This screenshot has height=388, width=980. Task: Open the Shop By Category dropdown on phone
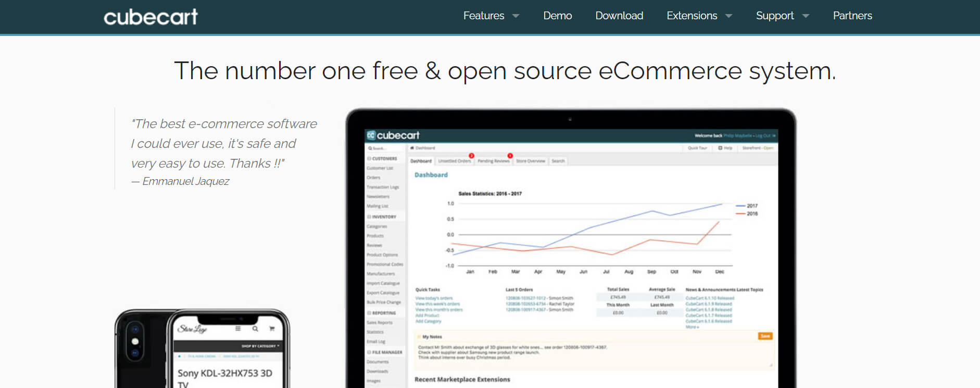click(x=260, y=346)
